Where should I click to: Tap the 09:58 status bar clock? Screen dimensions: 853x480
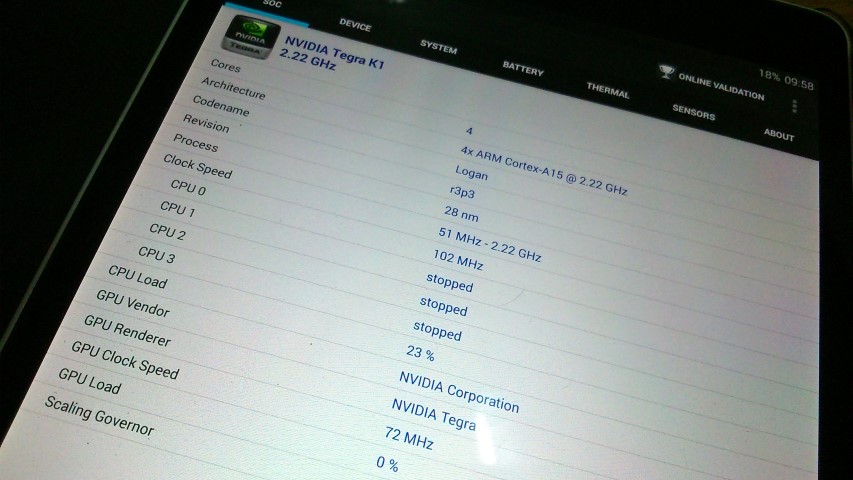[x=799, y=82]
